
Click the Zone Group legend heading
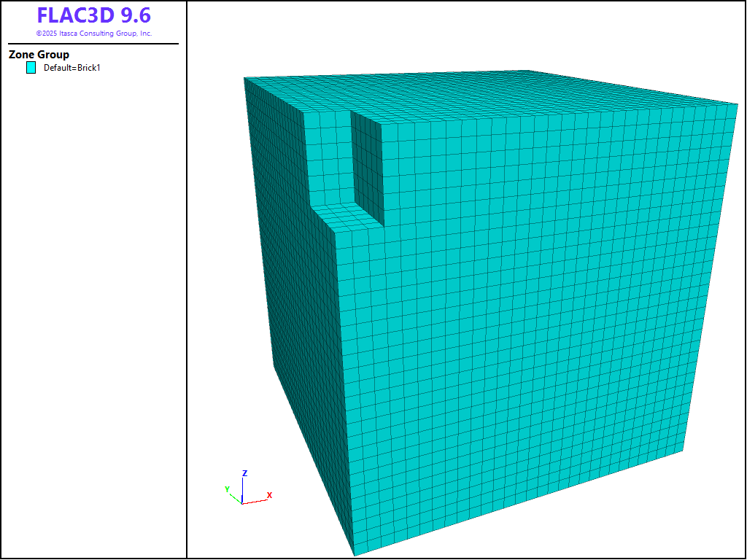click(39, 55)
